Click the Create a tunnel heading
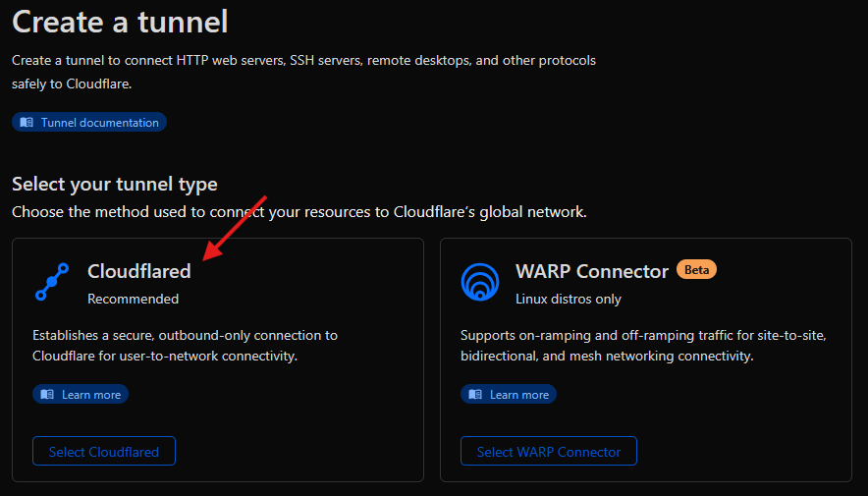This screenshot has width=868, height=496. click(x=120, y=23)
